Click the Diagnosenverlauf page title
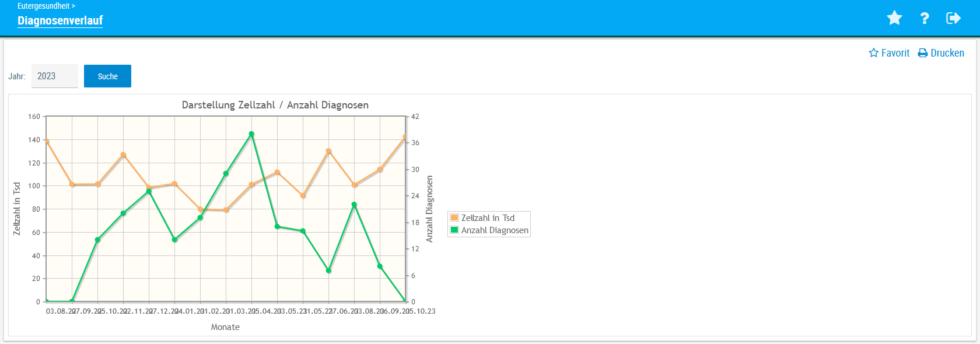980x344 pixels. tap(60, 20)
